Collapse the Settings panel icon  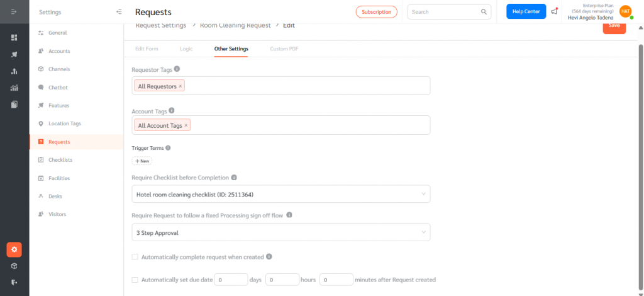point(119,12)
